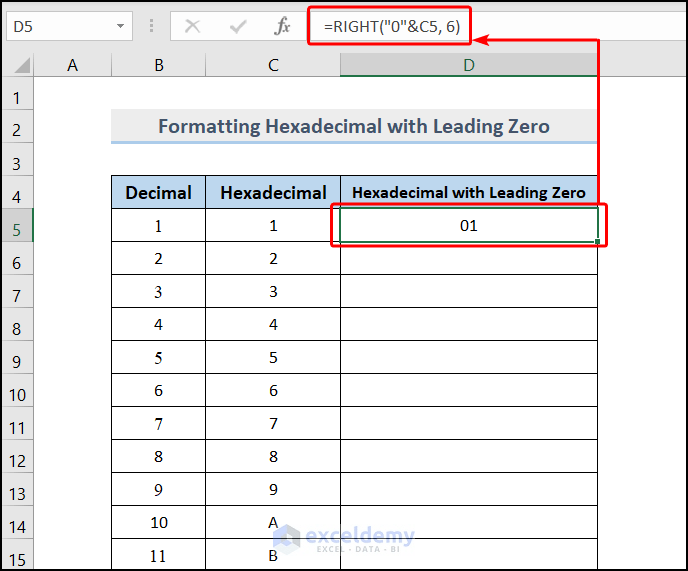Select Hexadecimal cell C8 with value 4
688x571 pixels.
tap(273, 324)
